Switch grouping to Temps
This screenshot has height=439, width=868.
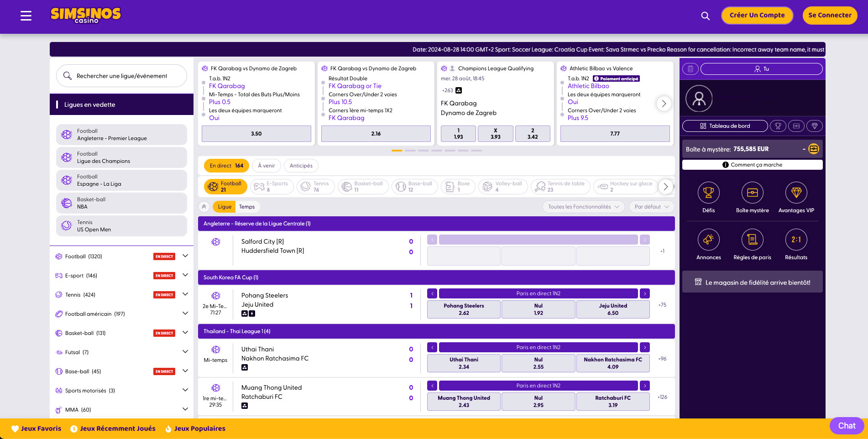pyautogui.click(x=247, y=207)
